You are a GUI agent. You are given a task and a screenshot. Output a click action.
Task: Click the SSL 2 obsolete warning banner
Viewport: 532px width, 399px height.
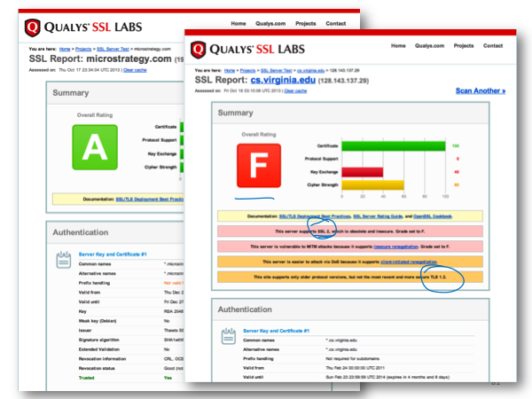[x=350, y=231]
